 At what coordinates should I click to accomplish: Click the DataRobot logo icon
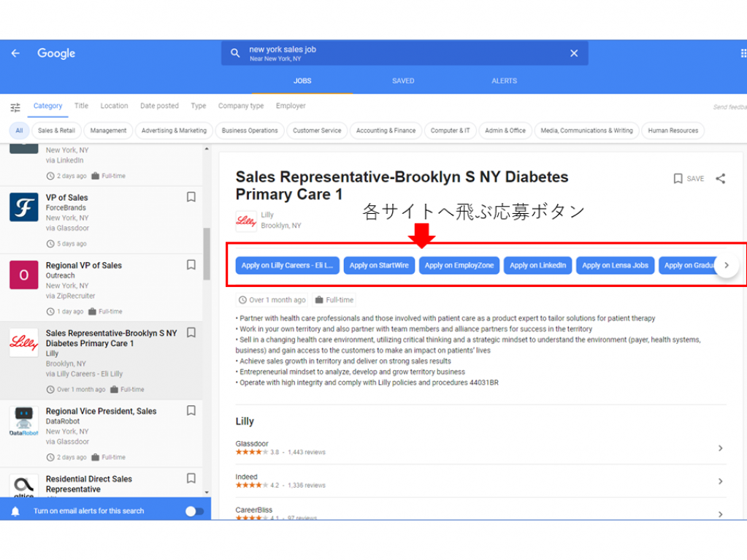[24, 421]
